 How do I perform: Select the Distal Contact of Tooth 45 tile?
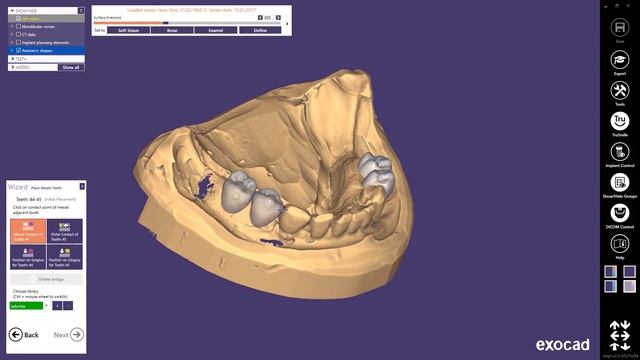tap(64, 231)
